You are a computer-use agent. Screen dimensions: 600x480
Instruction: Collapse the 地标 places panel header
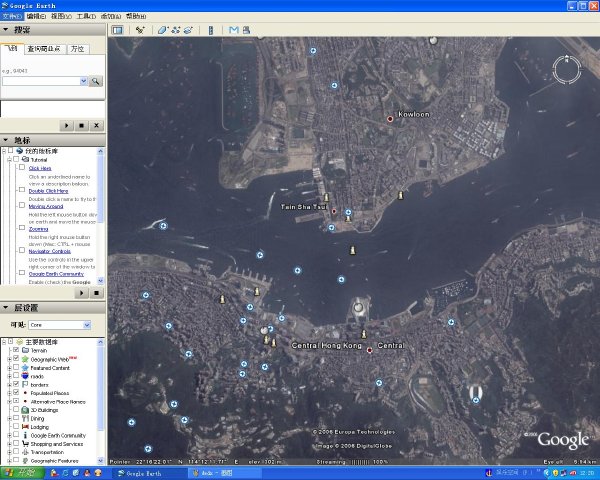click(x=53, y=140)
